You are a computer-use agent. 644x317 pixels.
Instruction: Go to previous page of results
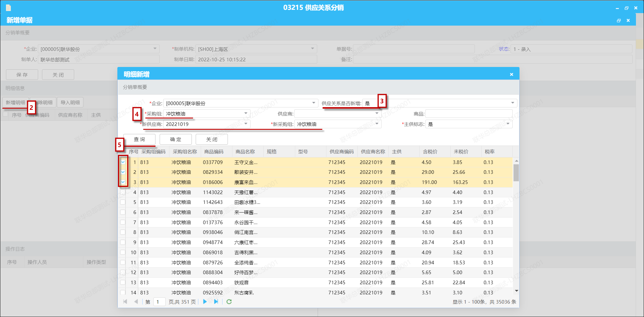pos(136,302)
